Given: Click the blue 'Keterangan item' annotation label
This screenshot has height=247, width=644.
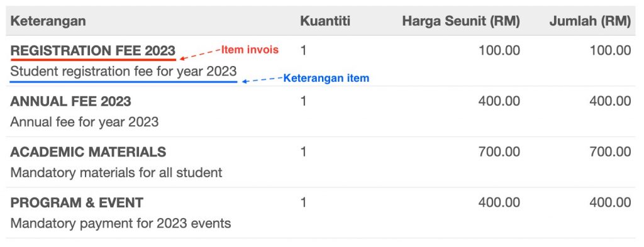Looking at the screenshot, I should tap(326, 78).
